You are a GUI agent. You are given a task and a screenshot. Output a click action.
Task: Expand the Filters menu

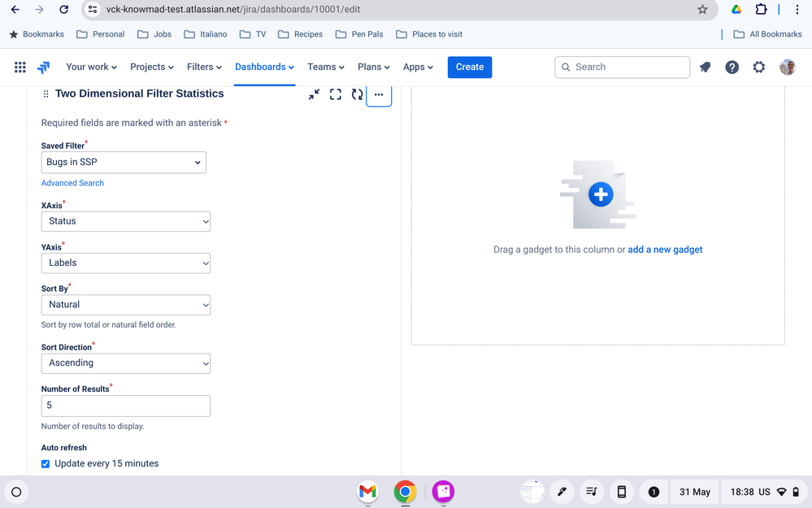coord(204,67)
